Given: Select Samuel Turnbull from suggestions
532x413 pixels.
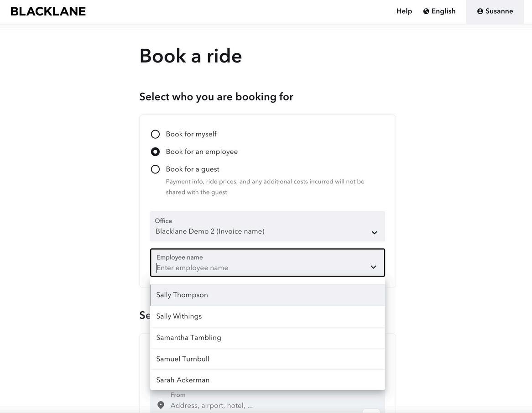Looking at the screenshot, I should coord(183,359).
